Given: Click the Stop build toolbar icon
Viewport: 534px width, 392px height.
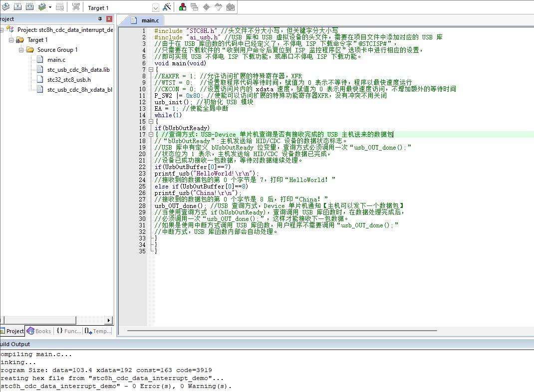Looking at the screenshot, I should point(59,7).
